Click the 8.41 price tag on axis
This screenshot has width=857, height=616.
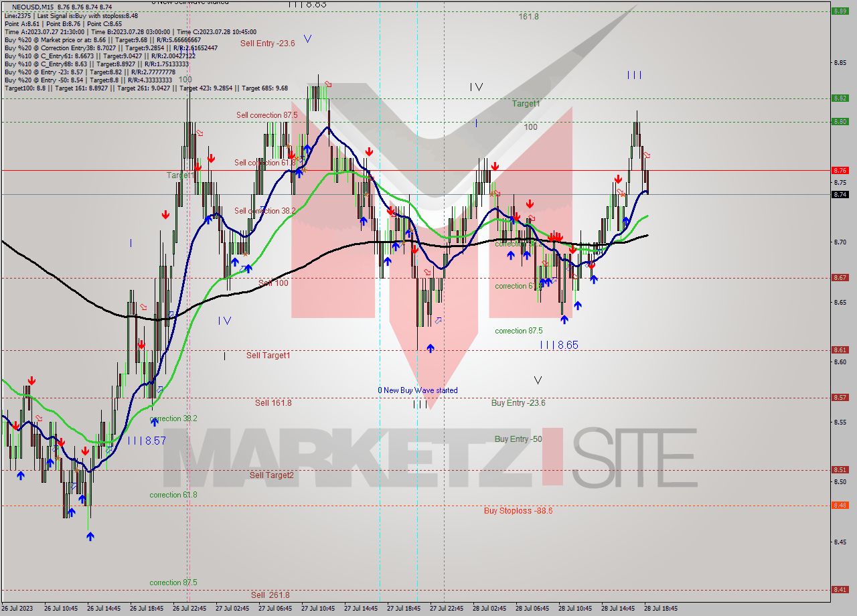point(840,590)
